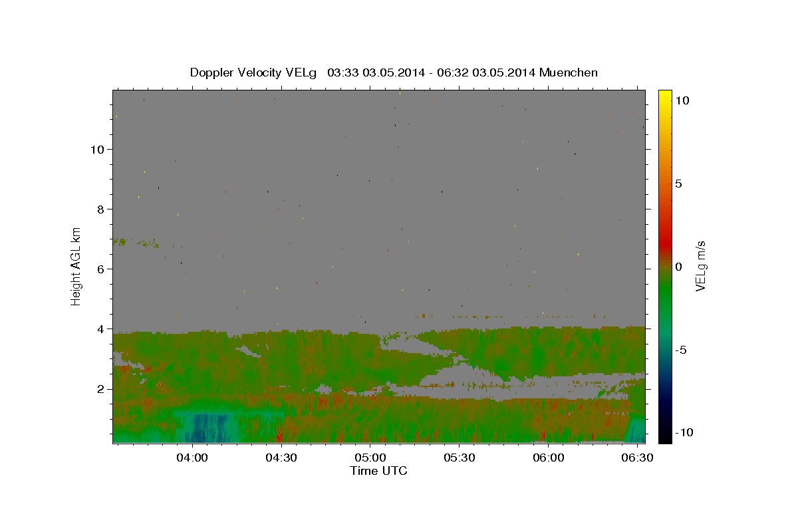Click the colorbar value -5 label

click(680, 350)
